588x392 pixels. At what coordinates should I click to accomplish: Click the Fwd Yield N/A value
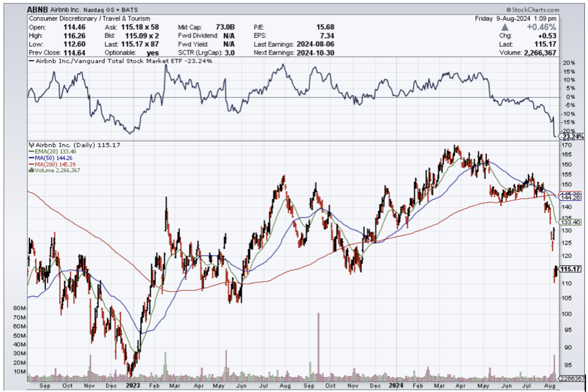229,44
